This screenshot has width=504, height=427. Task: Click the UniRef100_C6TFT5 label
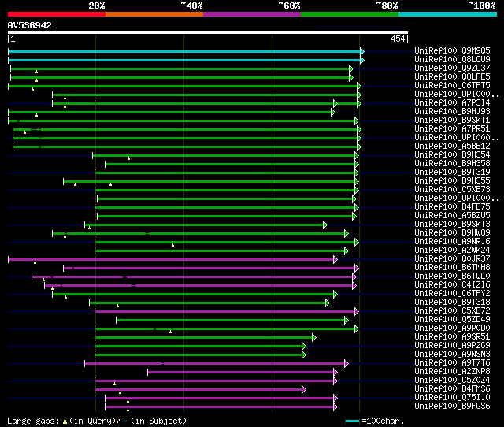452,85
